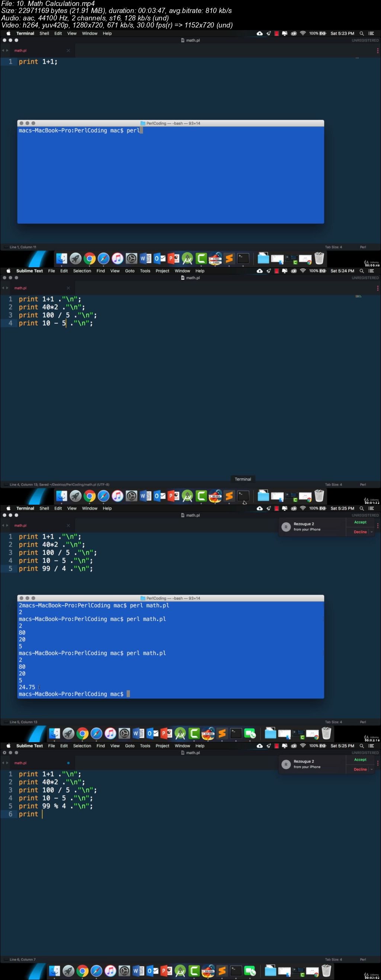The image size is (381, 980).
Task: Open Perl syntax selector in the 5:23 PM frame
Action: [363, 247]
